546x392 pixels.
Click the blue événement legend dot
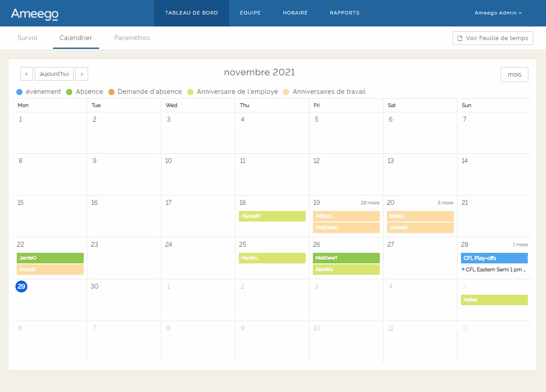tap(19, 92)
